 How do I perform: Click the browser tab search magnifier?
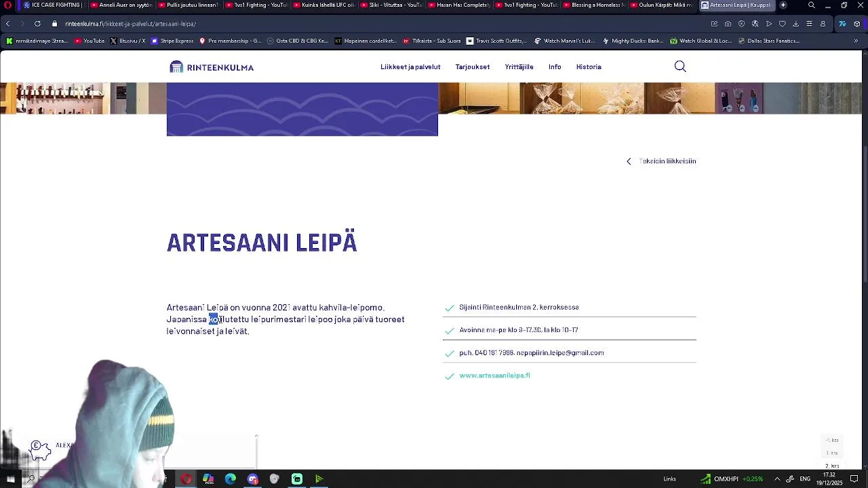pyautogui.click(x=812, y=5)
